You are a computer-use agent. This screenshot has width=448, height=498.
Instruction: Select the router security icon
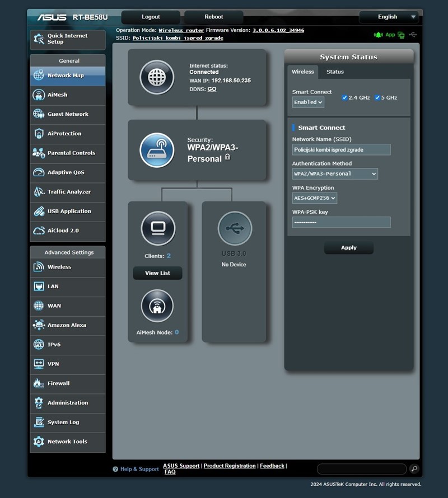[x=157, y=150]
